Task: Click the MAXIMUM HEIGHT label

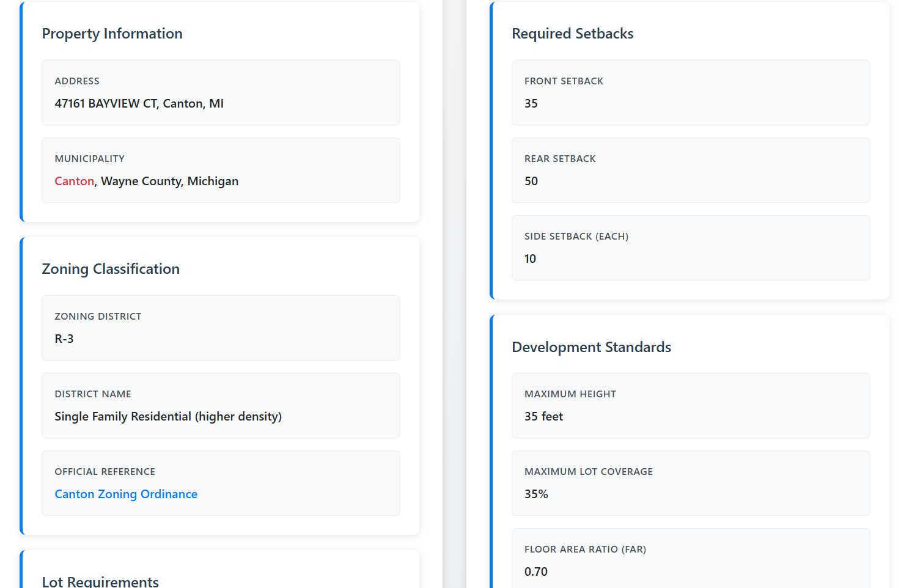Action: point(570,394)
